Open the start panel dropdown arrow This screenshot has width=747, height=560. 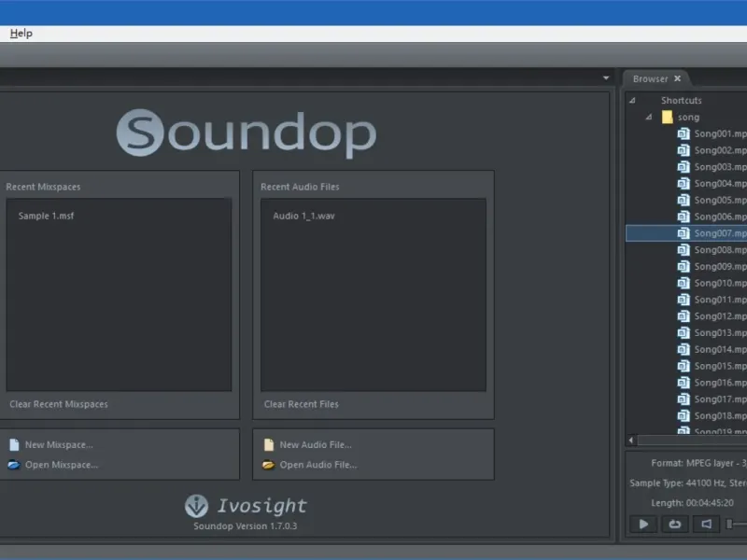pyautogui.click(x=605, y=78)
